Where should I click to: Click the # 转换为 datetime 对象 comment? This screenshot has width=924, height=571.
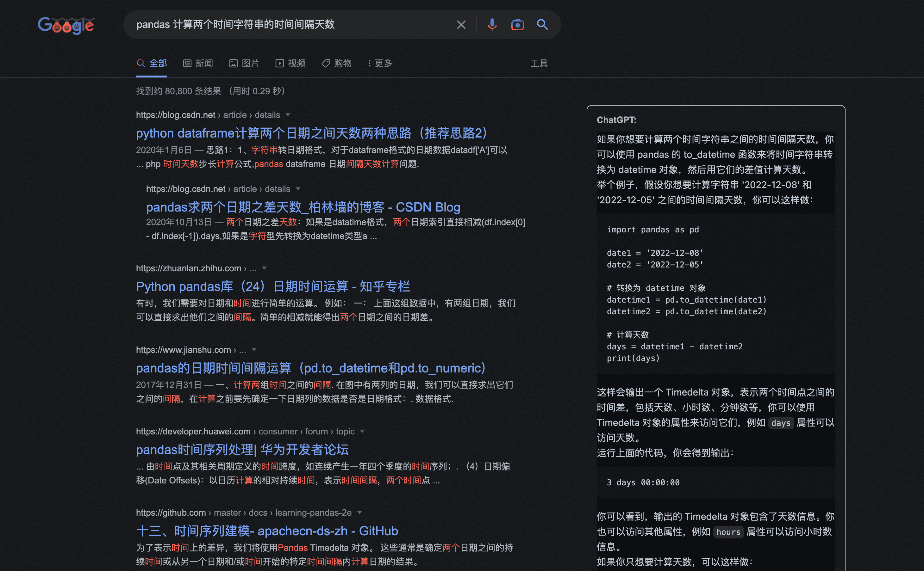click(x=656, y=288)
